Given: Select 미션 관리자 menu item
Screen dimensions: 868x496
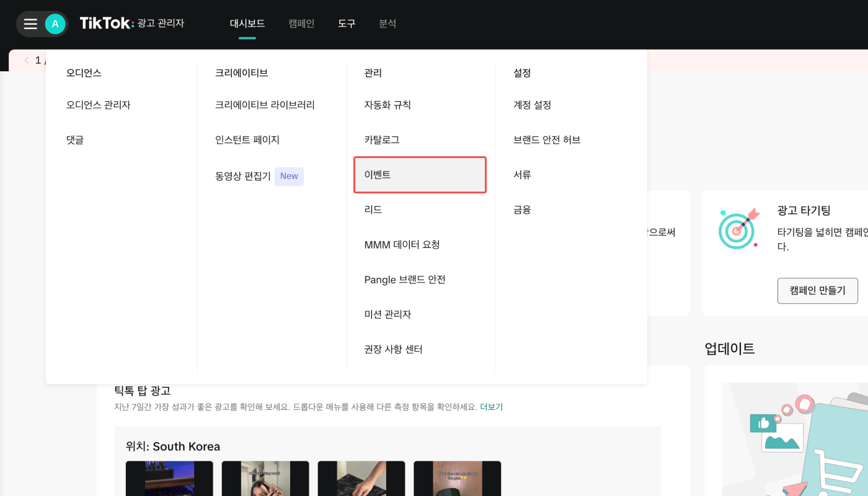Looking at the screenshot, I should point(387,314).
